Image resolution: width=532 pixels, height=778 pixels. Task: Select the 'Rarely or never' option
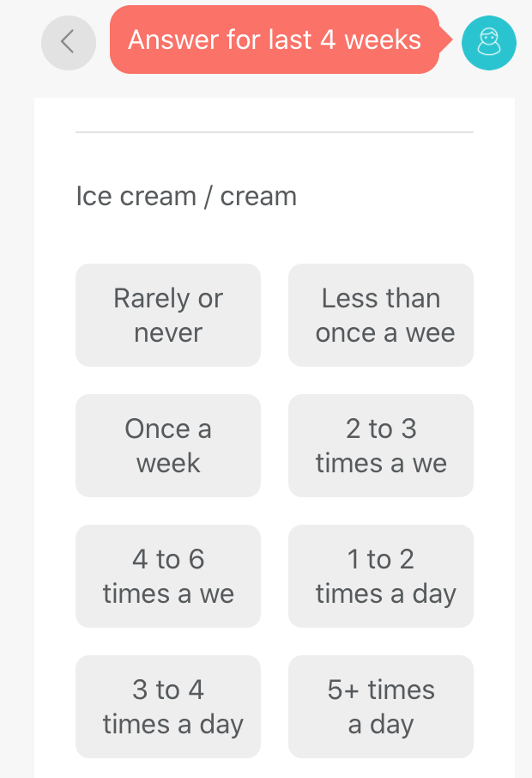[x=168, y=315]
